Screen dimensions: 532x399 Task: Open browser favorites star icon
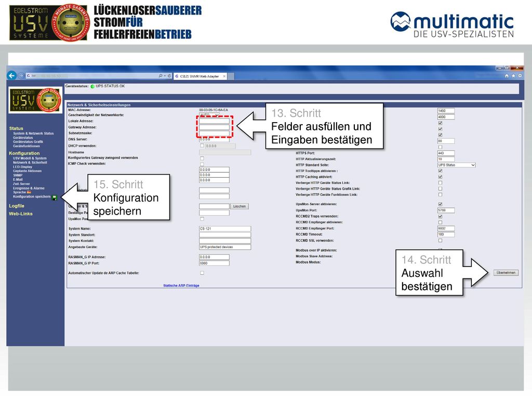(513, 76)
